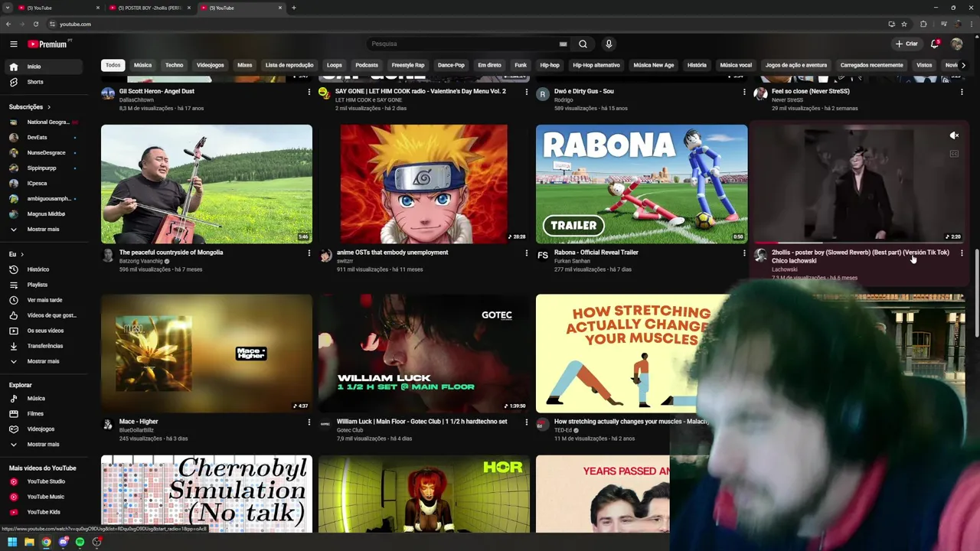This screenshot has height=551, width=980.
Task: Click the 2hollis preview progress bar
Action: click(859, 243)
